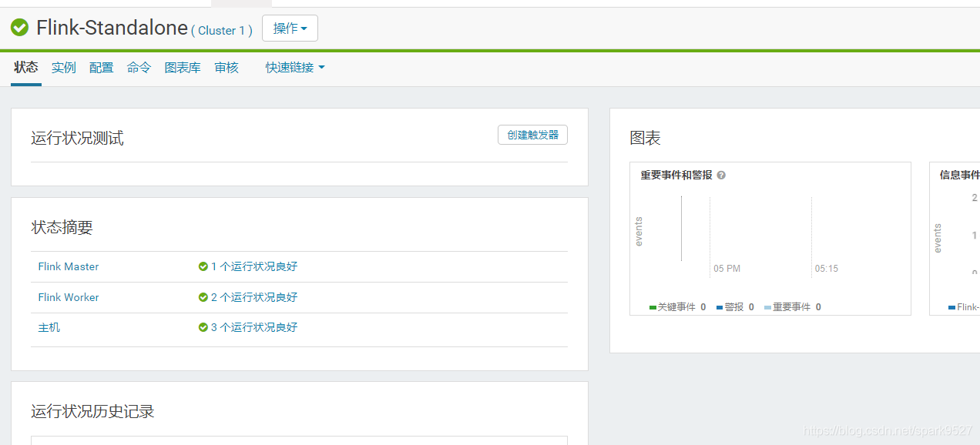Click the 警报 legend color marker
The width and height of the screenshot is (980, 445).
(720, 307)
